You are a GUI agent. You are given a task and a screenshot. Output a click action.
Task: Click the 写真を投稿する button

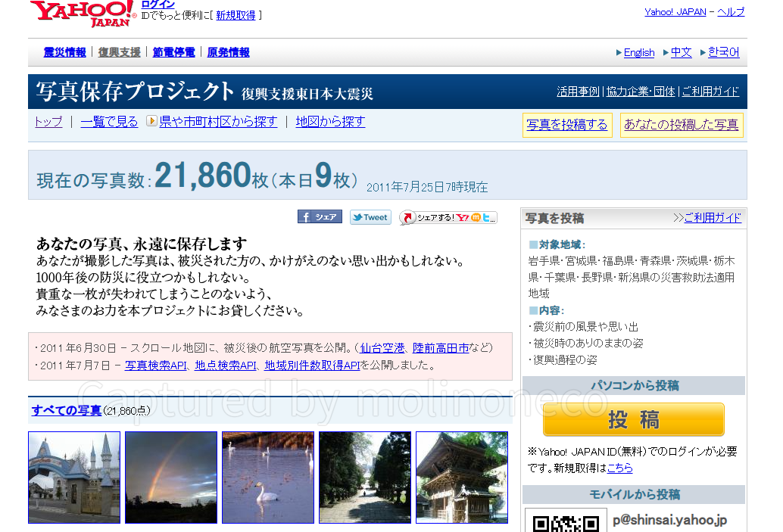tap(567, 125)
